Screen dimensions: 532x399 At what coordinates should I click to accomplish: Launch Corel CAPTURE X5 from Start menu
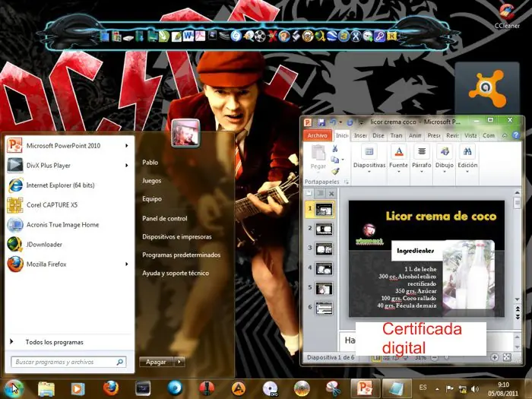click(x=52, y=205)
